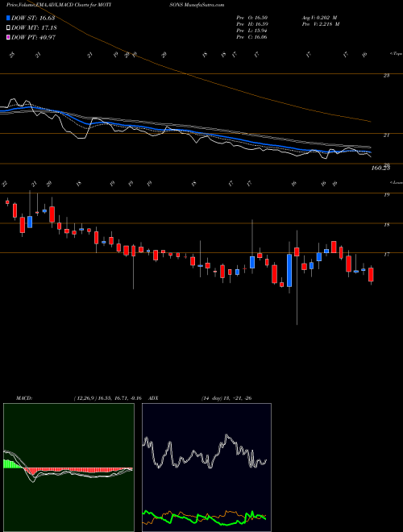Click the 'Avg V: 0.202 M' value

click(319, 17)
